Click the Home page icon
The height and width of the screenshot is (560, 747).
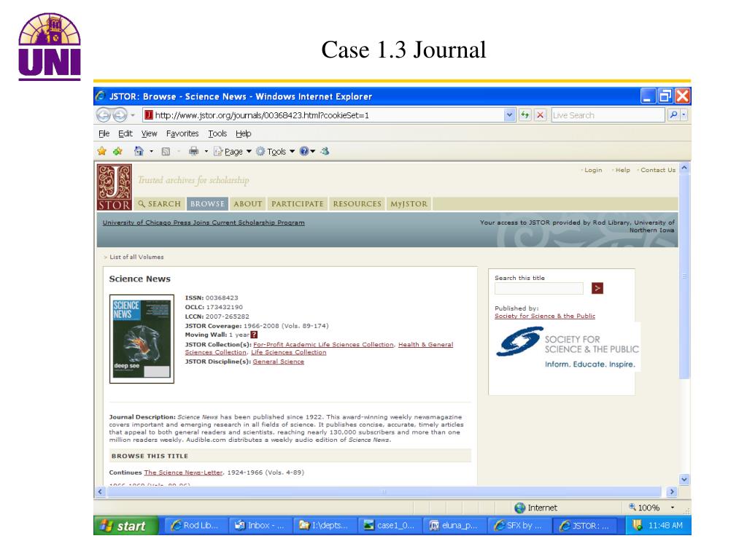[x=139, y=152]
